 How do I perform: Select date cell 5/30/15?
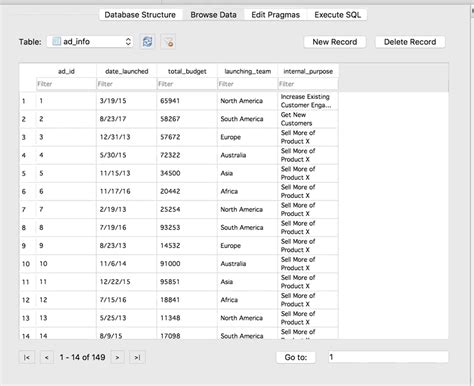point(127,155)
